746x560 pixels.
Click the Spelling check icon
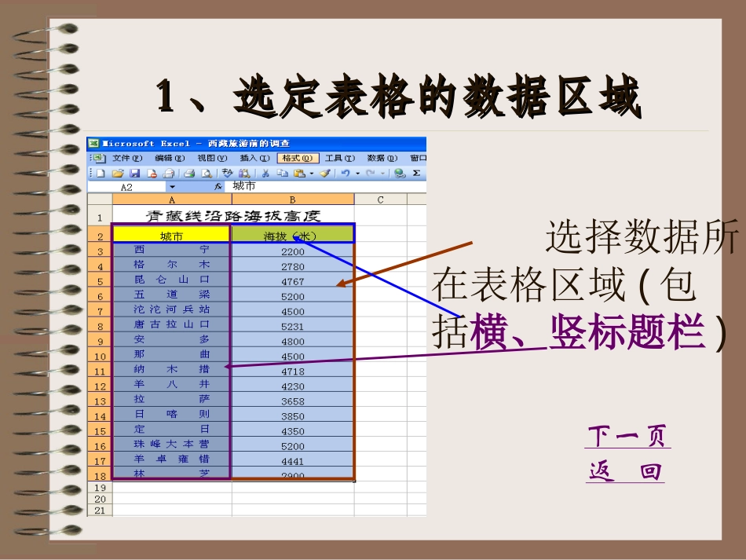[228, 174]
